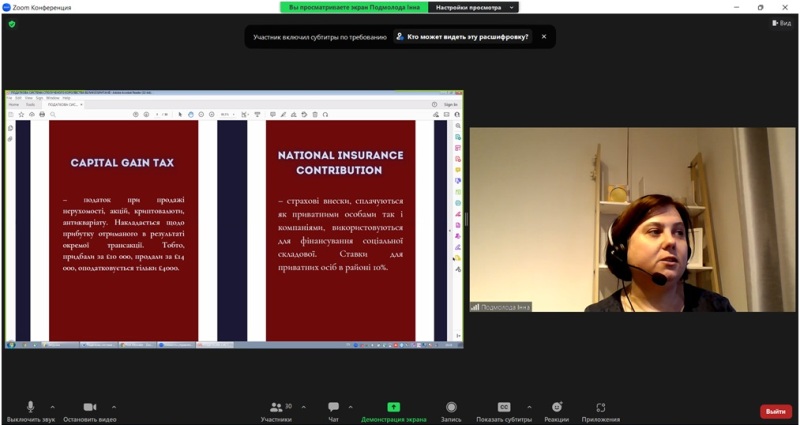This screenshot has height=425, width=800.
Task: Expand video options arrow beside camera
Action: pos(114,407)
